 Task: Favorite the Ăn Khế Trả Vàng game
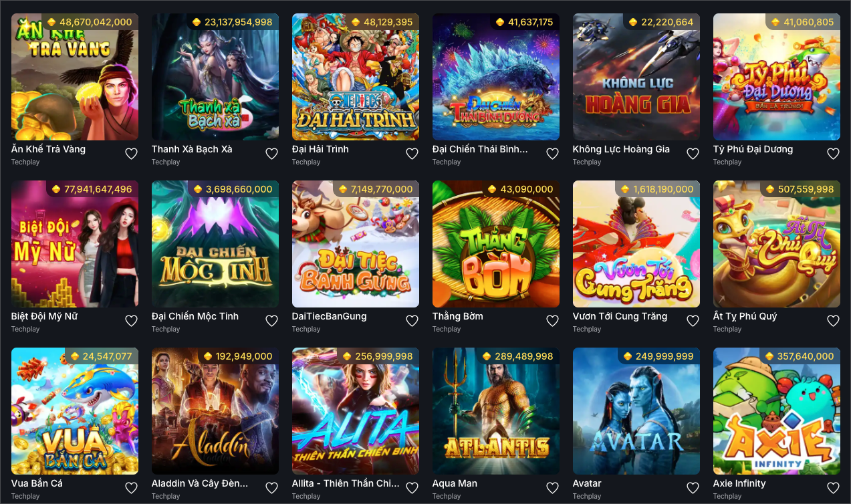coord(132,154)
